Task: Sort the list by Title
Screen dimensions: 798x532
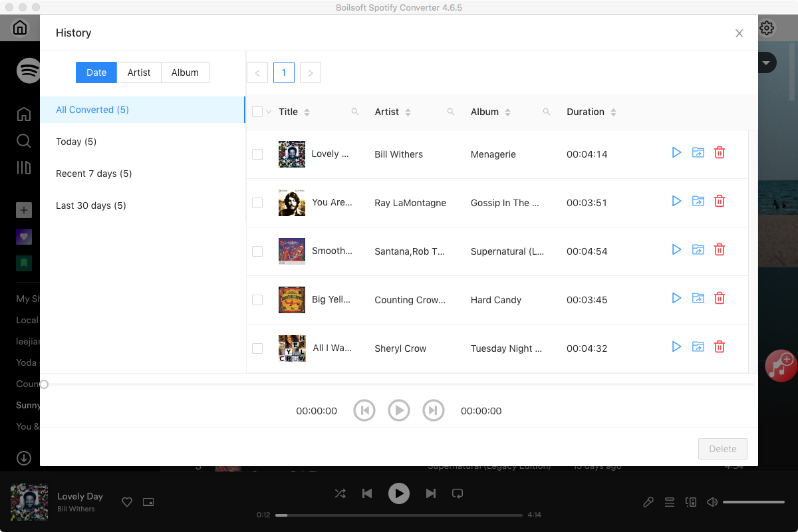Action: coord(307,112)
